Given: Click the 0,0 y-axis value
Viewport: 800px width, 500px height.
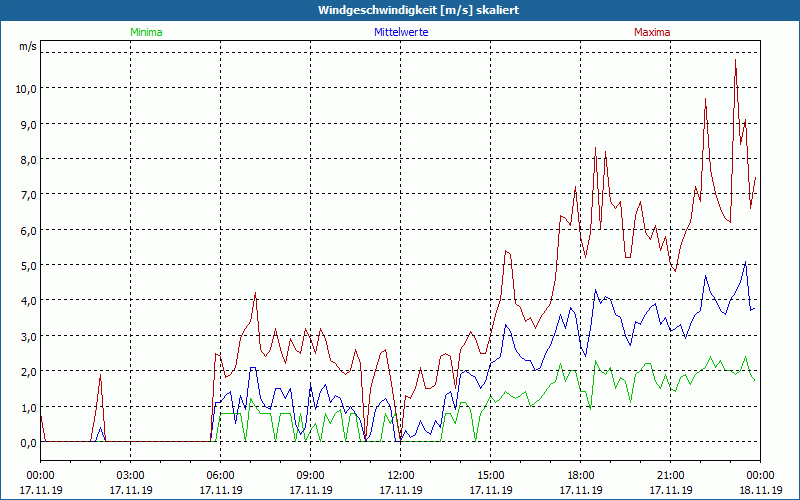Looking at the screenshot, I should (x=29, y=442).
